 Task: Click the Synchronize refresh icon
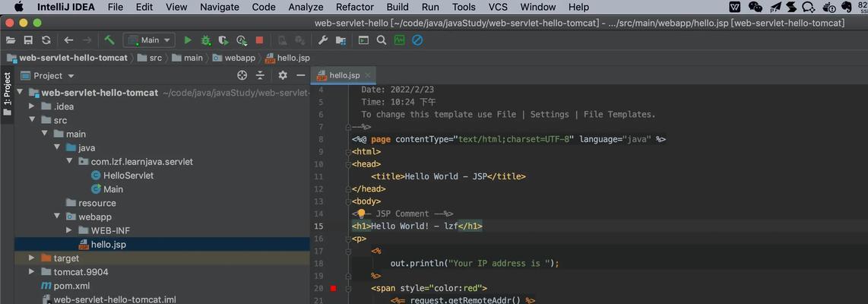pos(46,40)
